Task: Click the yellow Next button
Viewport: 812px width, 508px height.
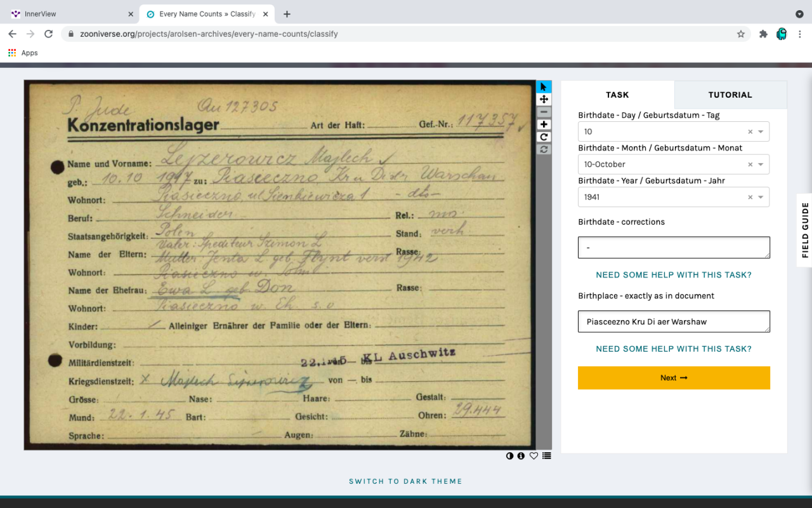Action: (x=674, y=378)
